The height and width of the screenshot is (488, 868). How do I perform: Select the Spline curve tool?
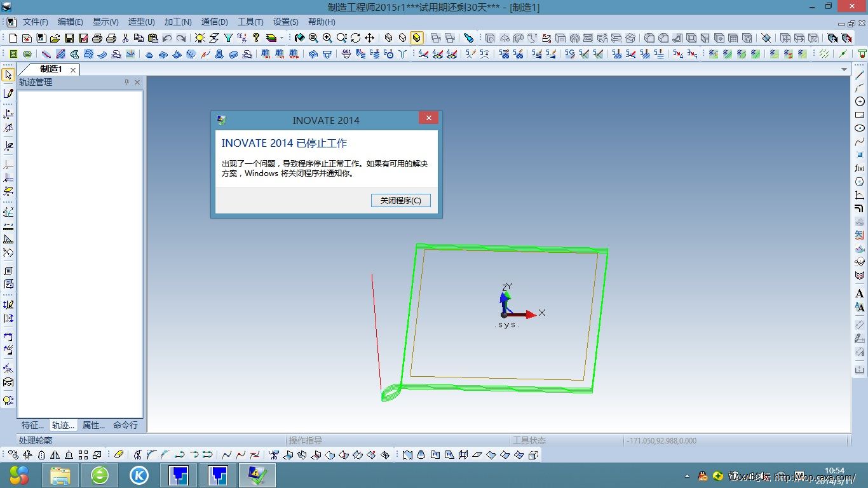coord(860,142)
